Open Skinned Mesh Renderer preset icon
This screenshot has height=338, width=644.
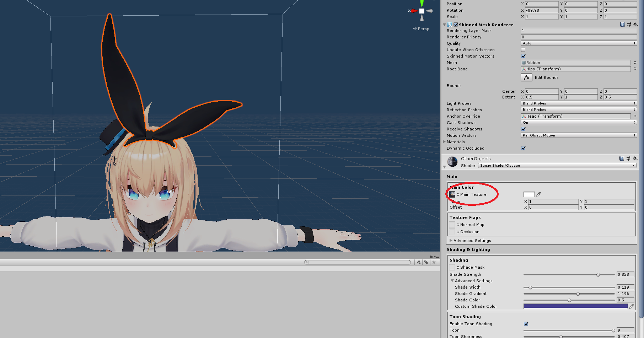click(629, 25)
